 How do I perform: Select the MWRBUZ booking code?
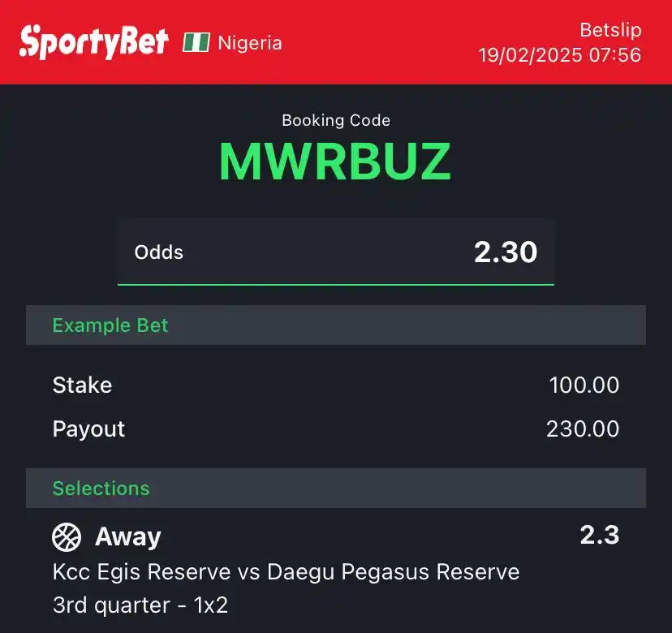335,162
